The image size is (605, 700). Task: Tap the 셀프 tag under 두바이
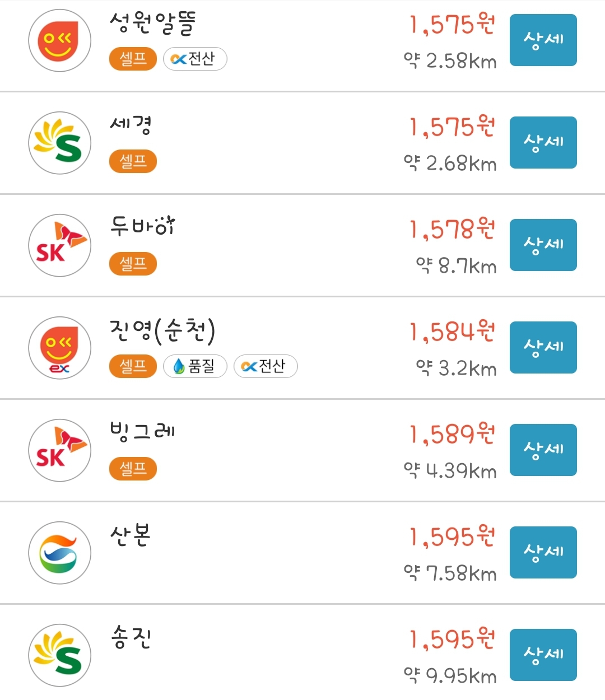click(133, 264)
